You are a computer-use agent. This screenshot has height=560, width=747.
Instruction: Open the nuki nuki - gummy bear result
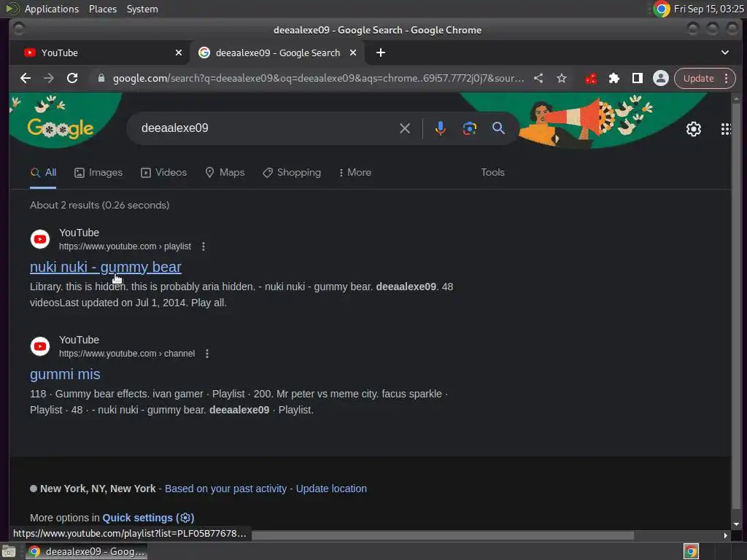pos(106,267)
